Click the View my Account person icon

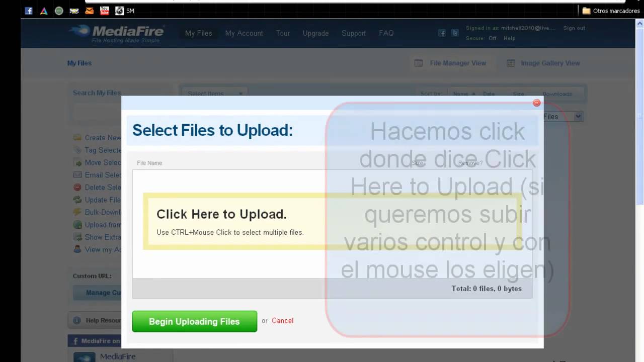click(77, 249)
